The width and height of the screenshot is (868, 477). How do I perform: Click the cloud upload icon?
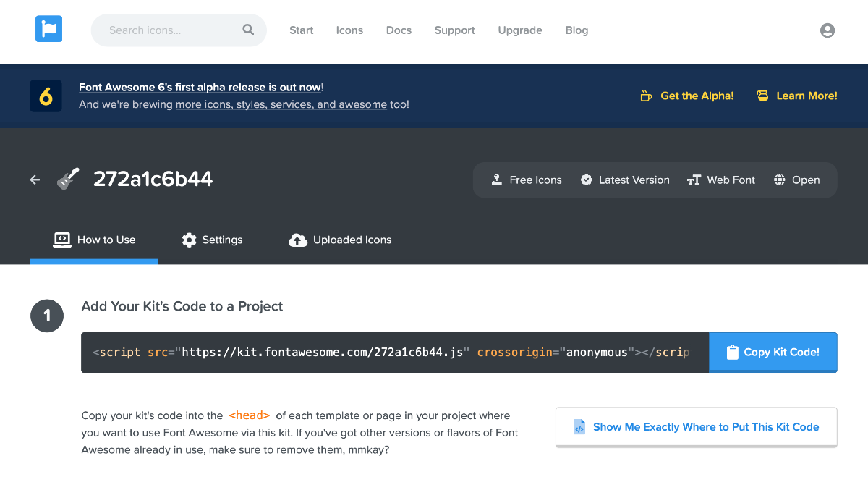[298, 240]
